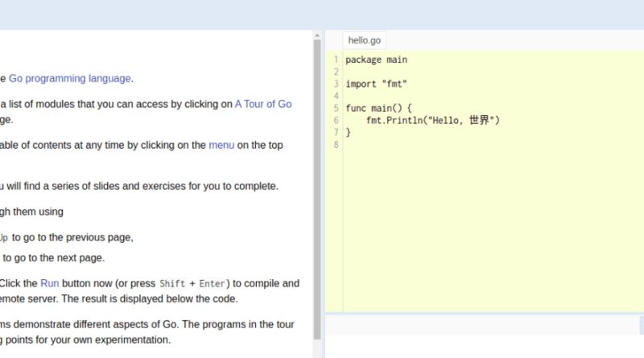Click the scrollbar up arrow above the text pane

(317, 35)
